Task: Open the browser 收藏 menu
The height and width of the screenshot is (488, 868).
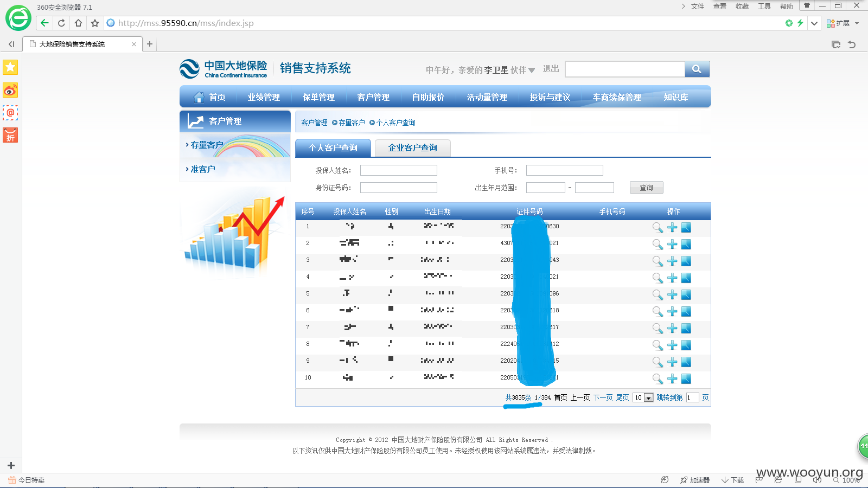Action: [742, 7]
